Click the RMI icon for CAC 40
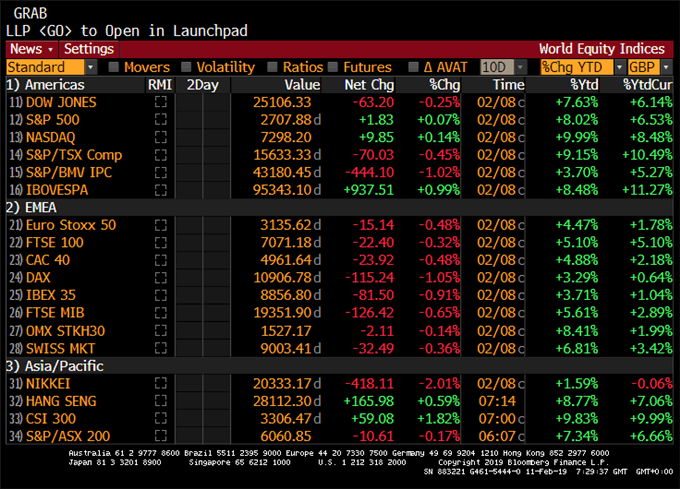Viewport: 680px width, 489px height. click(x=160, y=260)
